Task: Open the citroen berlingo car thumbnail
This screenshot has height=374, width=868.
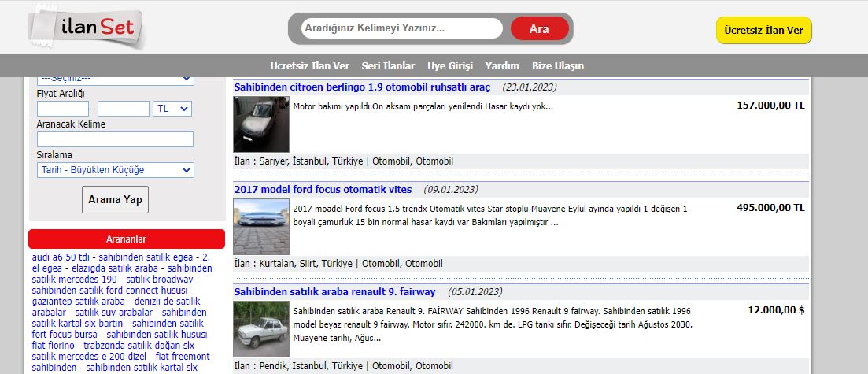Action: coord(260,124)
